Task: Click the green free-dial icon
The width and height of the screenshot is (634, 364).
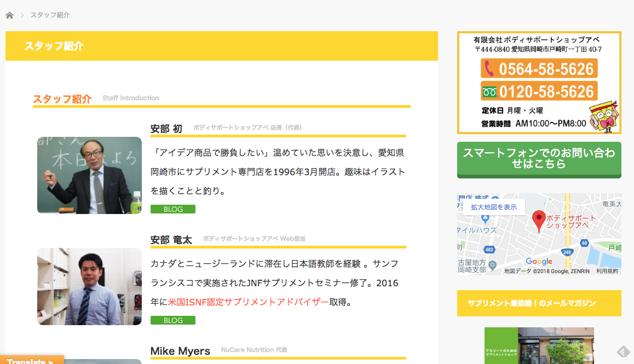Action: [x=489, y=92]
